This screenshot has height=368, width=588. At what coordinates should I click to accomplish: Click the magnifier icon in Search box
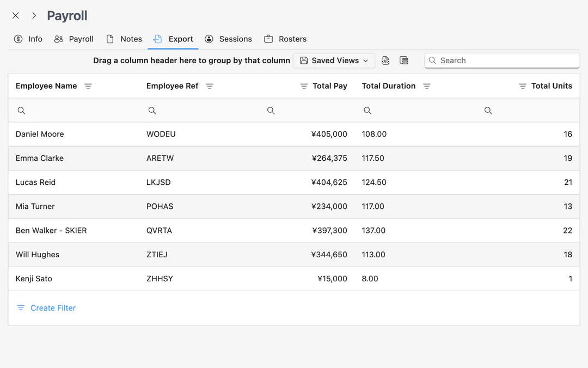432,61
